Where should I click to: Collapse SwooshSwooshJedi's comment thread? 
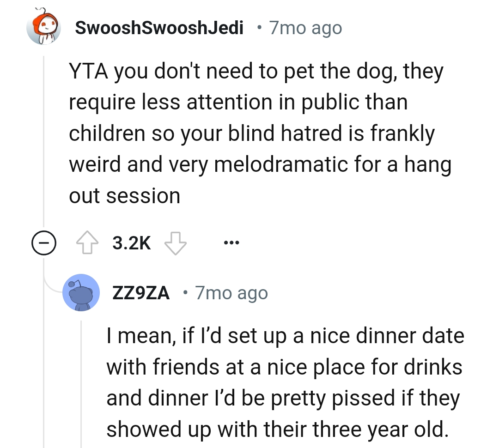[x=44, y=242]
